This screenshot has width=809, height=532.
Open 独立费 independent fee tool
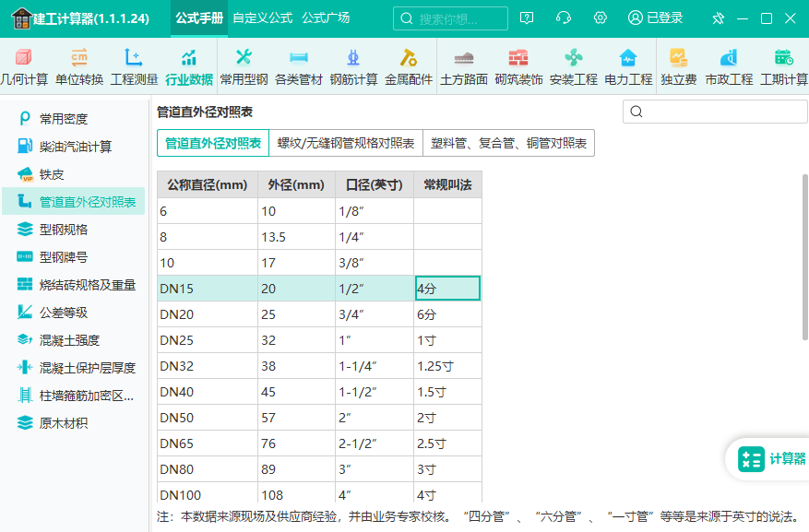(678, 67)
